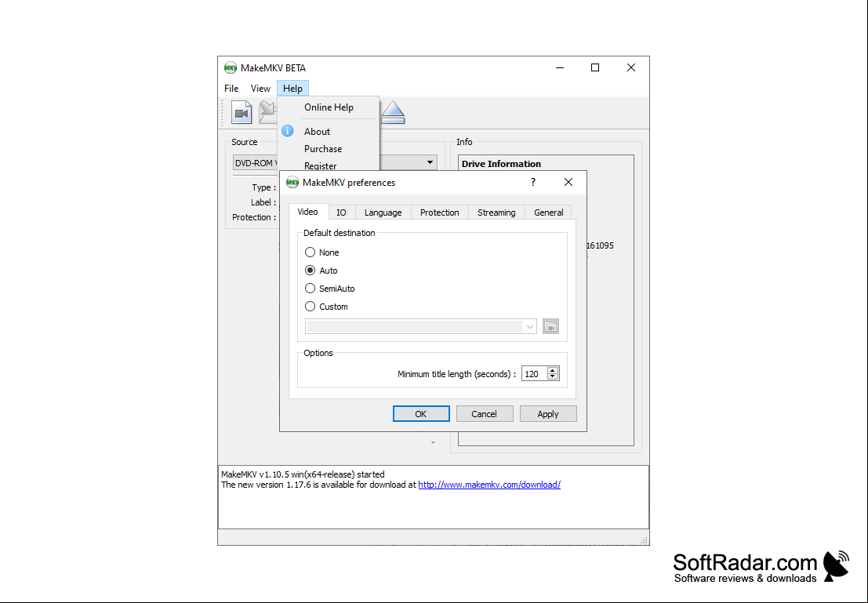Click the "Options" group title
868x603 pixels.
click(318, 353)
